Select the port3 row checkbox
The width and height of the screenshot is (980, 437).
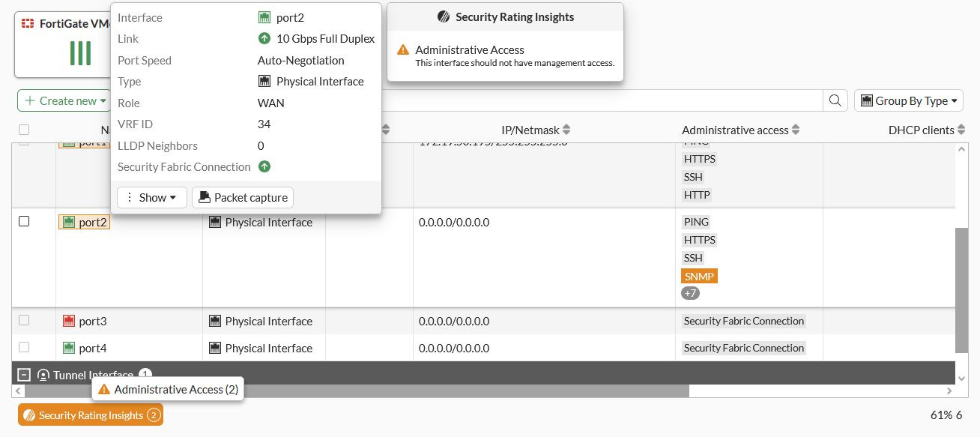point(24,320)
